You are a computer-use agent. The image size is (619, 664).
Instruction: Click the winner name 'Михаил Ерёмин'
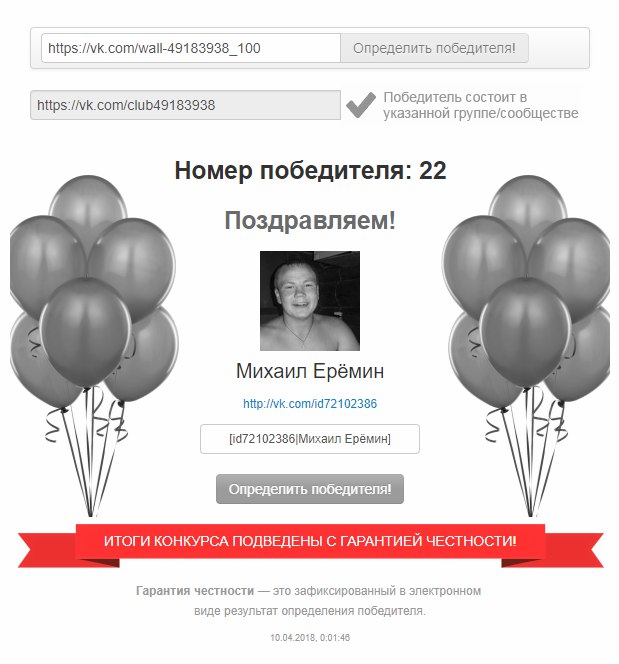(x=310, y=371)
